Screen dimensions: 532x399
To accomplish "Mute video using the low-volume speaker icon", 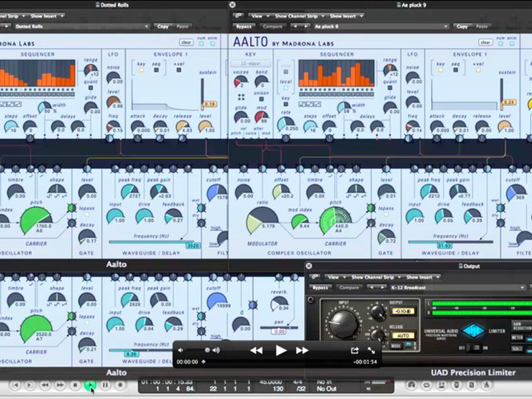I will click(x=180, y=350).
